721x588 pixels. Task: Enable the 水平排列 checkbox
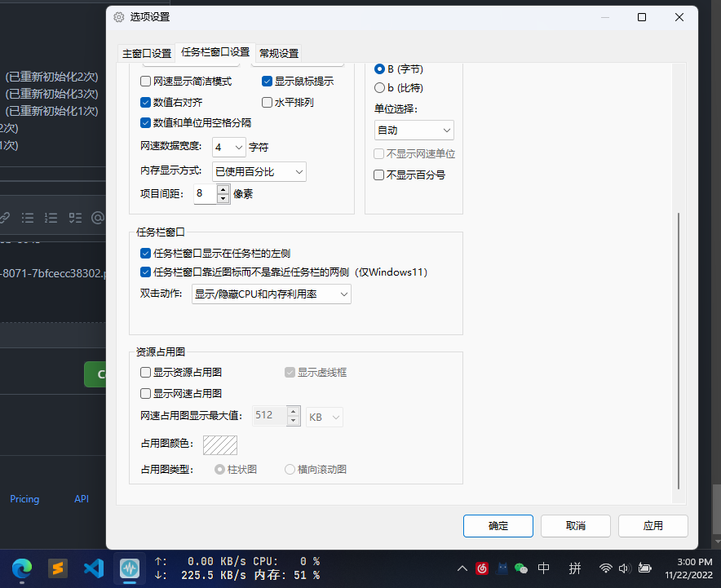click(267, 102)
